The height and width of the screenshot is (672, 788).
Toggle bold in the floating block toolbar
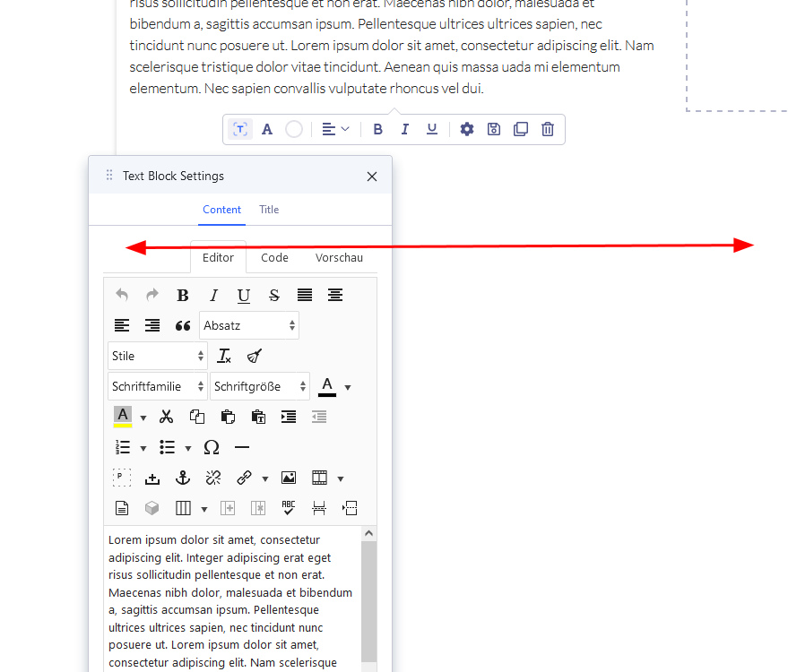pos(378,129)
